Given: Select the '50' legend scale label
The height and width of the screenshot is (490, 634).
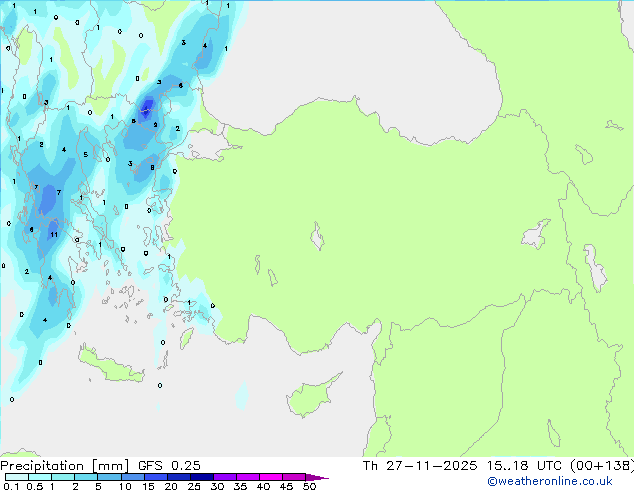Looking at the screenshot, I should [x=309, y=486].
